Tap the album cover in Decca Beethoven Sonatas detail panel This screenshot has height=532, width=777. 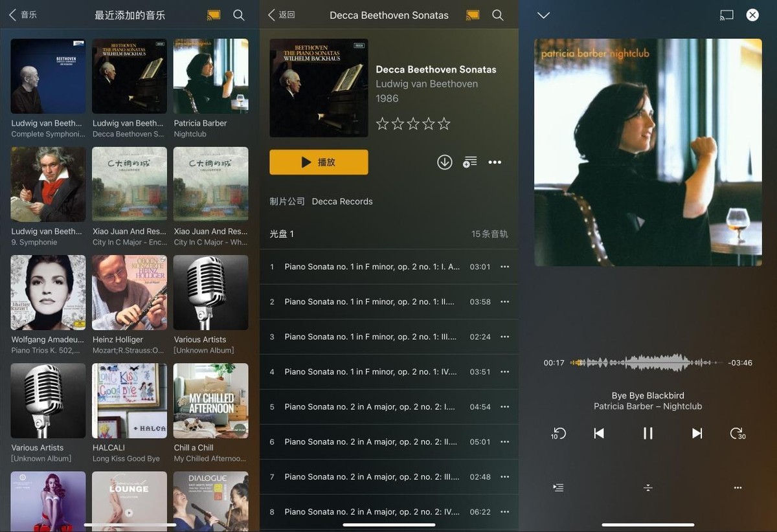coord(319,88)
